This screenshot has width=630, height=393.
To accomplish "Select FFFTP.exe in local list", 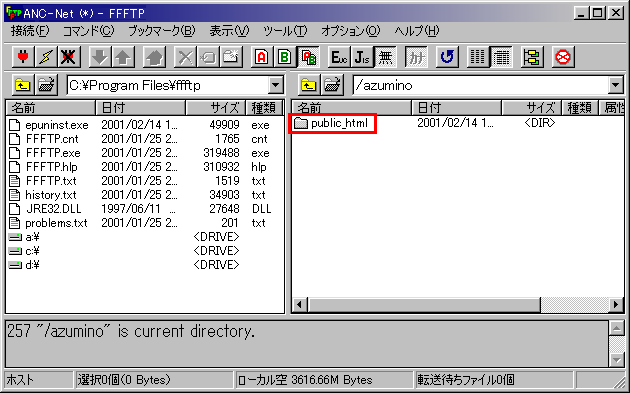I will pos(45,153).
